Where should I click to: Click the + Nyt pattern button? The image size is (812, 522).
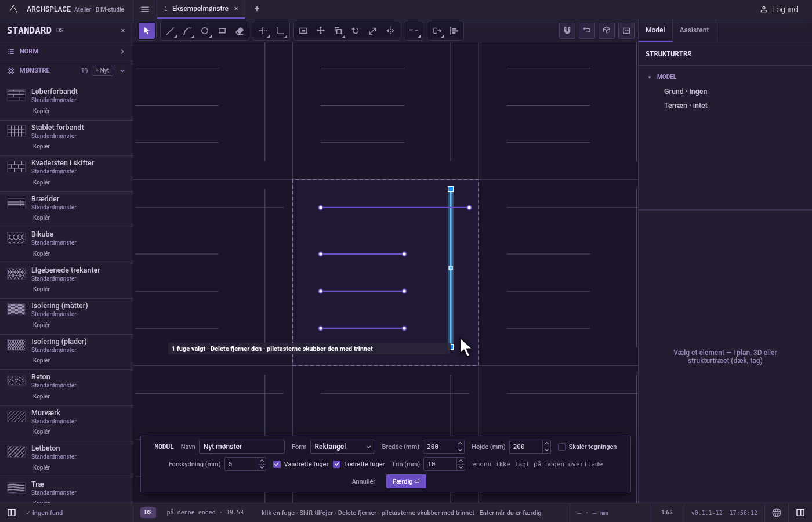[102, 71]
